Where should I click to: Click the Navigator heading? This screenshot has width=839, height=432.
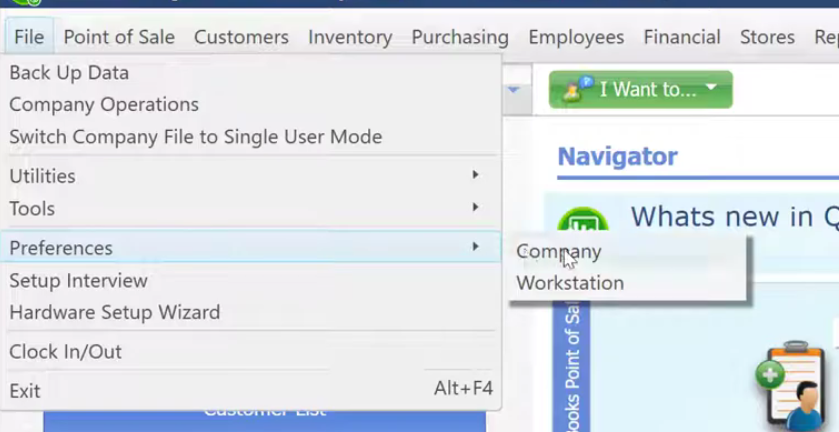(617, 156)
